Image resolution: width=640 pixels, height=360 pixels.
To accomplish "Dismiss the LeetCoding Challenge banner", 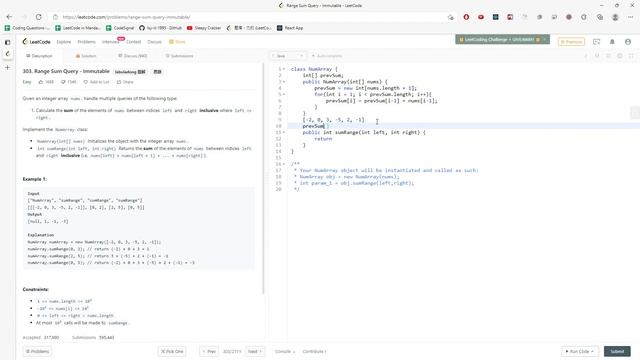I will [x=545, y=40].
